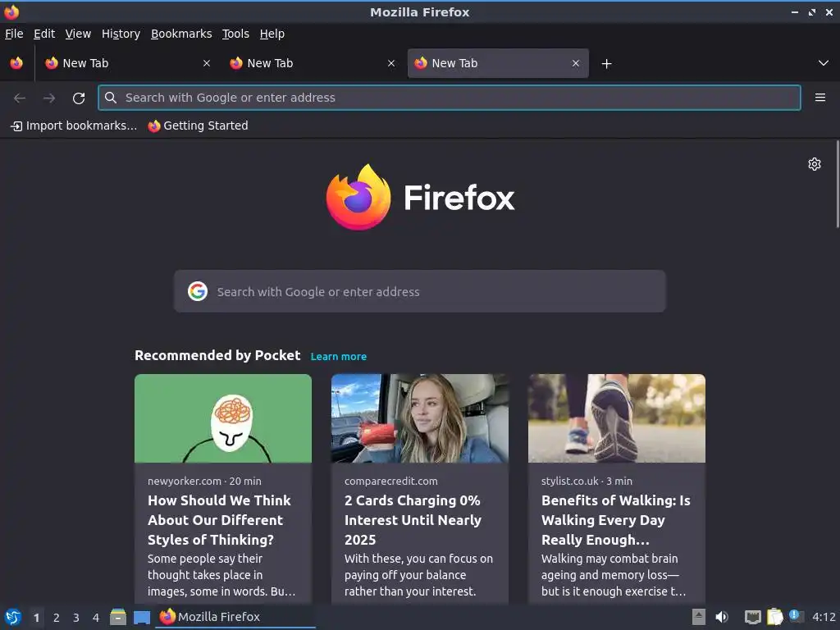
Task: Focus the page center Google search box
Action: point(419,291)
